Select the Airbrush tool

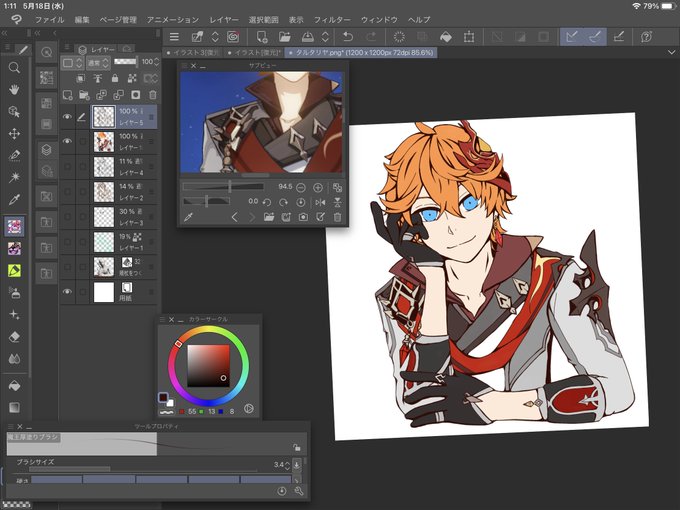[x=14, y=293]
